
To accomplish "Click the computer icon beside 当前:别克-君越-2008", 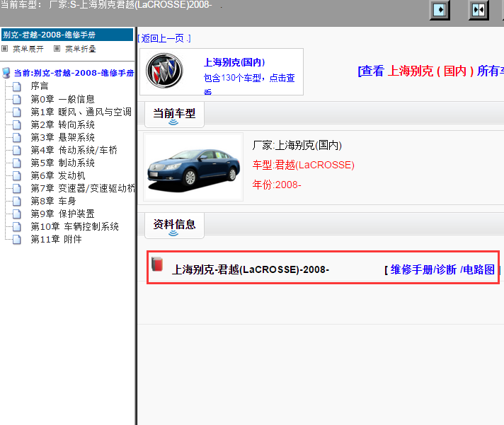I will tap(6, 73).
